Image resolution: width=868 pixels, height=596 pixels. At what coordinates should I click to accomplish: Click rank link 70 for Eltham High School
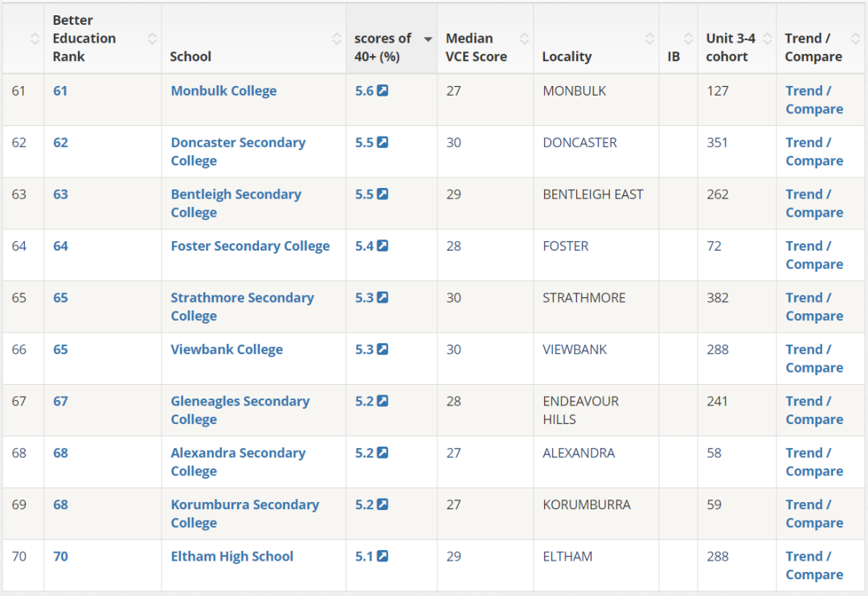point(60,556)
